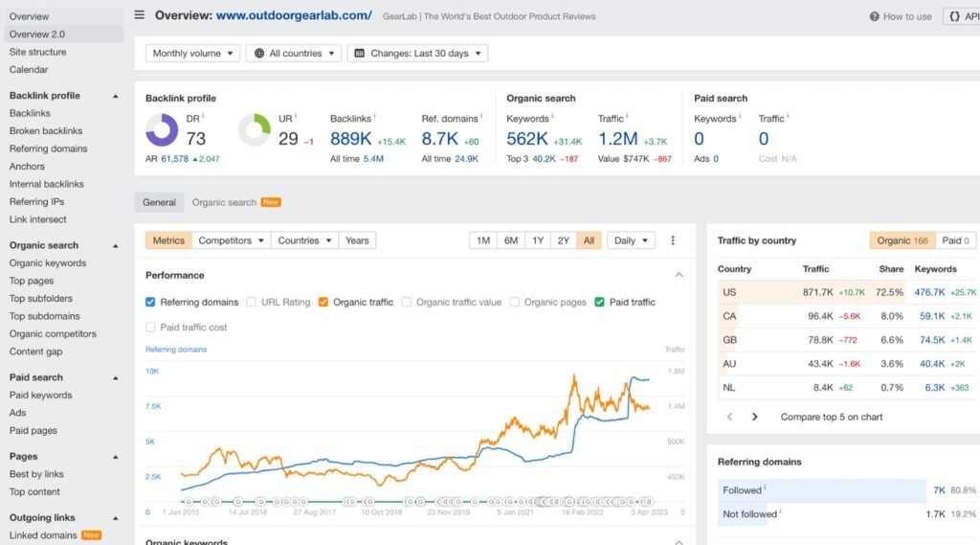Open the Monthly volume dropdown
Screen dimensions: 980x545
(192, 54)
